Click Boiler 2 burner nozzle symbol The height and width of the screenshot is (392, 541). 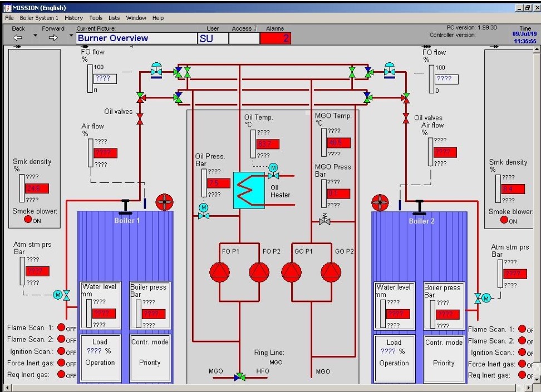pos(419,206)
